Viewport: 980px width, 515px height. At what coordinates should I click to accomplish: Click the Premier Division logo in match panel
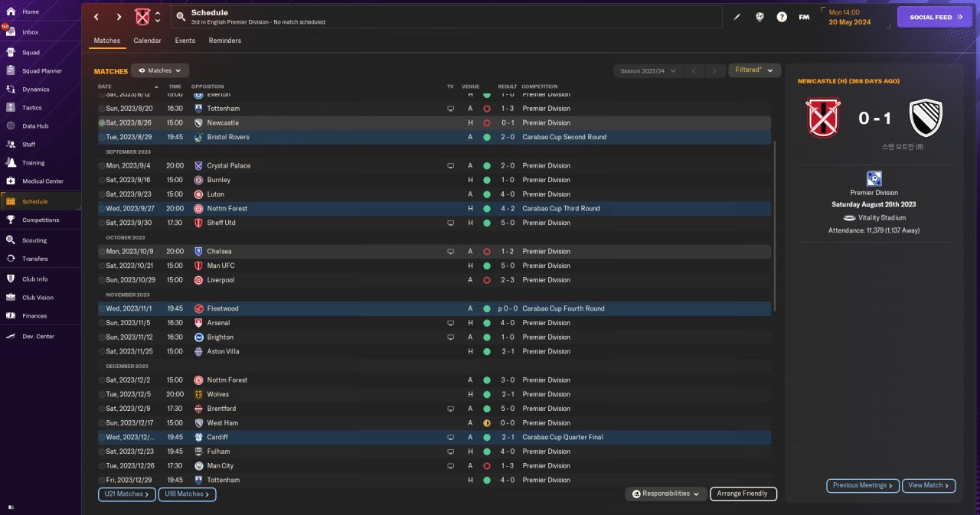(874, 179)
